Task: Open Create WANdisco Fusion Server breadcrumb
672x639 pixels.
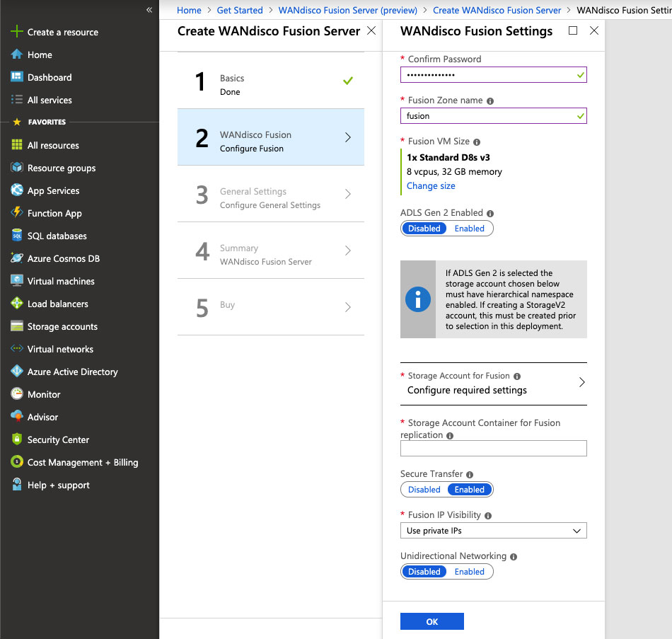Action: [497, 11]
